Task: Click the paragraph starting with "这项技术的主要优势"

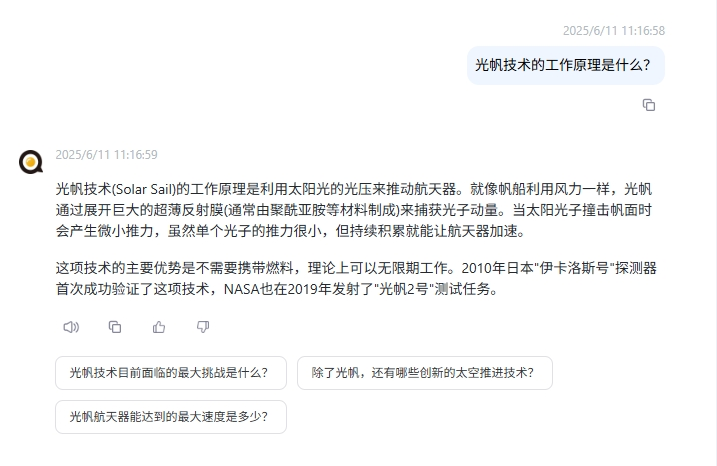Action: 356,278
